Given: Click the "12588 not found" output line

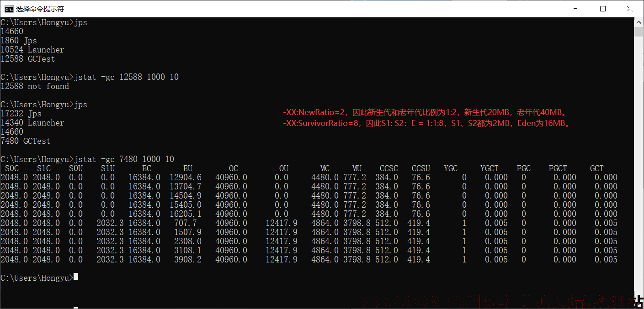Looking at the screenshot, I should 35,86.
